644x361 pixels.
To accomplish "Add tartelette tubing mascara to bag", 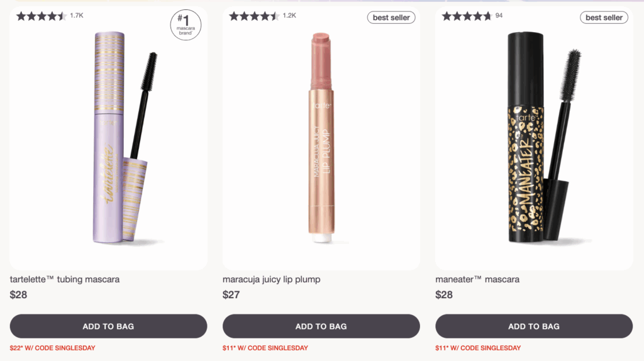I will click(x=108, y=326).
